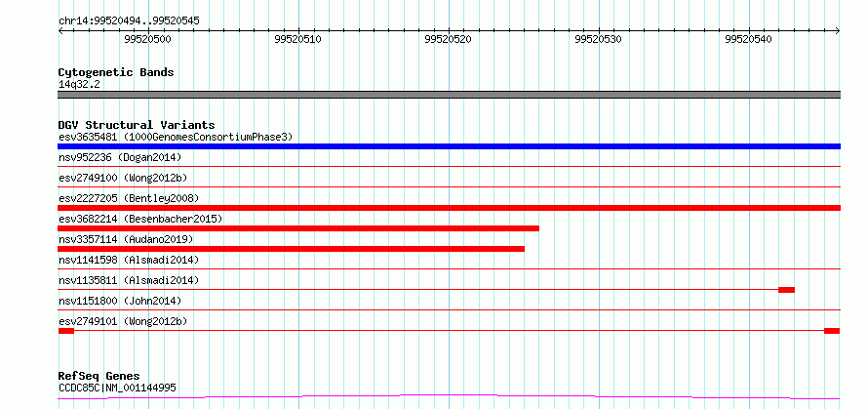The image size is (868, 409).
Task: Click ruler tick label 99520540
Action: click(749, 39)
